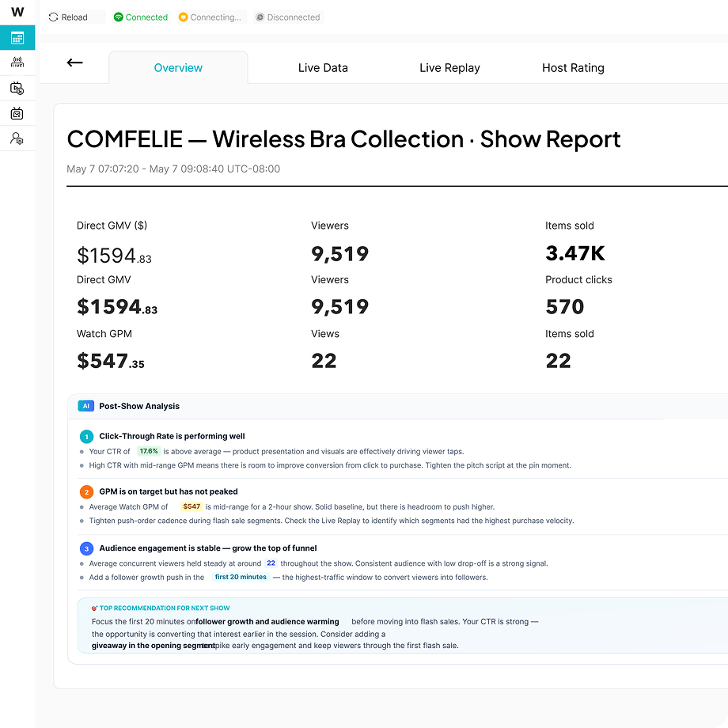The width and height of the screenshot is (728, 728).
Task: Click the Direct GMV ($) label
Action: click(112, 226)
